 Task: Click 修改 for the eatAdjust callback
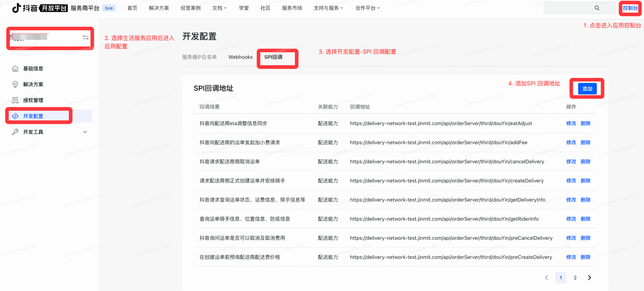[x=571, y=123]
